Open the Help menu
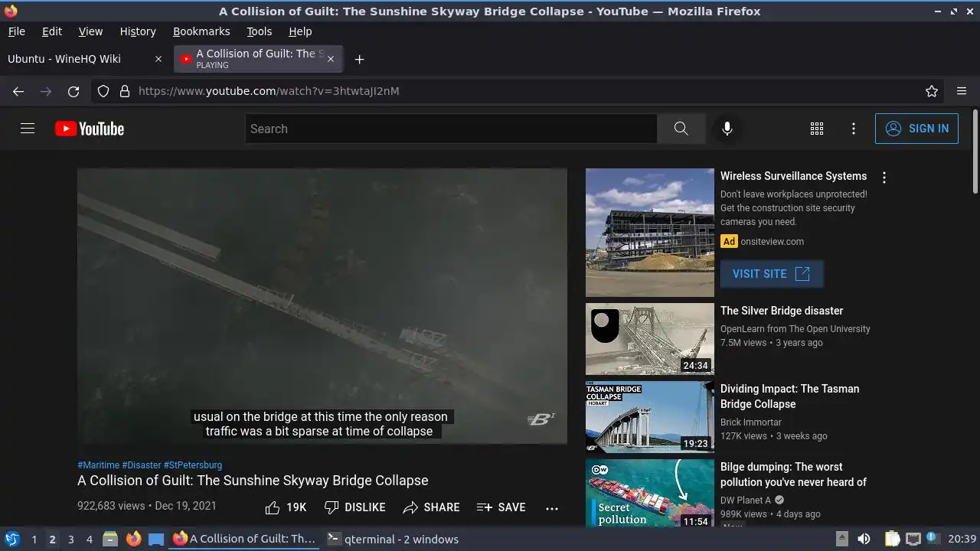 [x=300, y=31]
